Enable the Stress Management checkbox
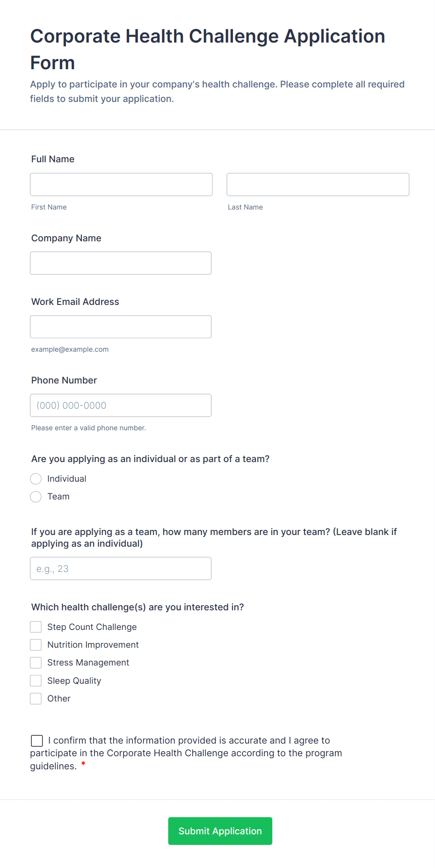This screenshot has width=435, height=868. click(36, 662)
